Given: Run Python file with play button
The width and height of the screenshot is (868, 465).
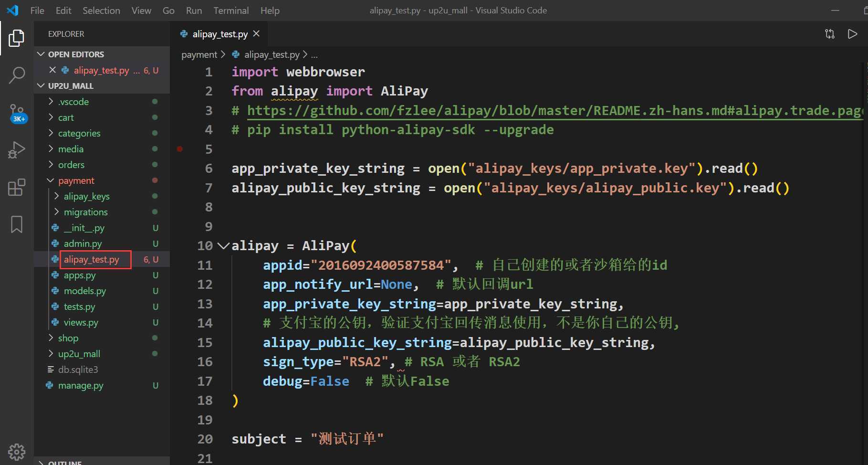Looking at the screenshot, I should coord(852,34).
